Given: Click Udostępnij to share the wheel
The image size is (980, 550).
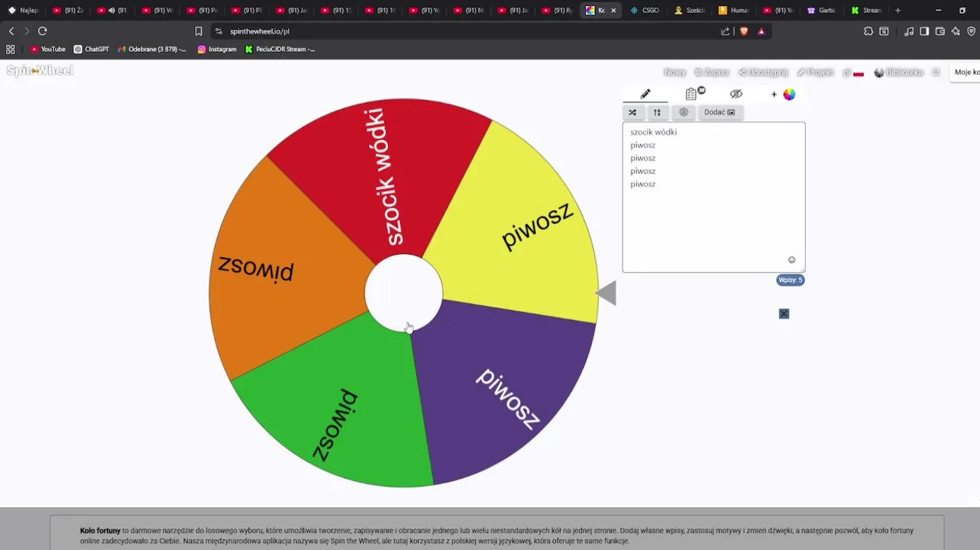Looking at the screenshot, I should coord(763,73).
